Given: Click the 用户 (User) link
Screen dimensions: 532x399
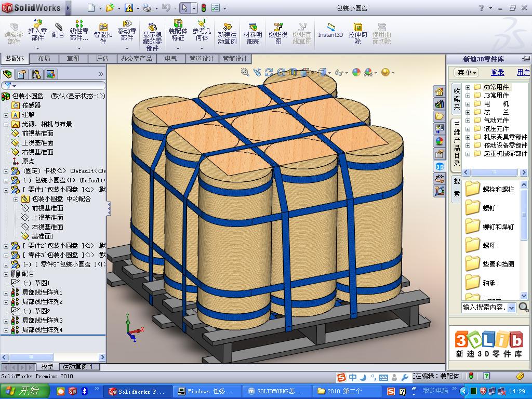Looking at the screenshot, I should 523,72.
